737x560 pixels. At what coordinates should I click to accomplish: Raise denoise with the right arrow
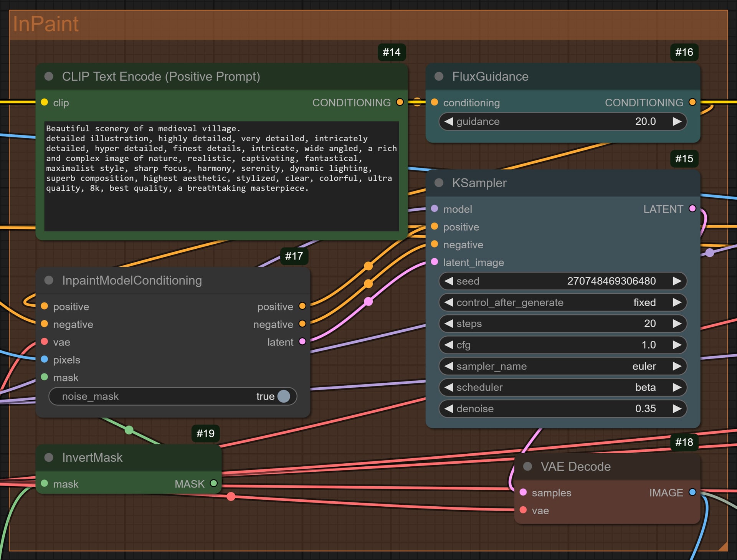click(x=677, y=408)
